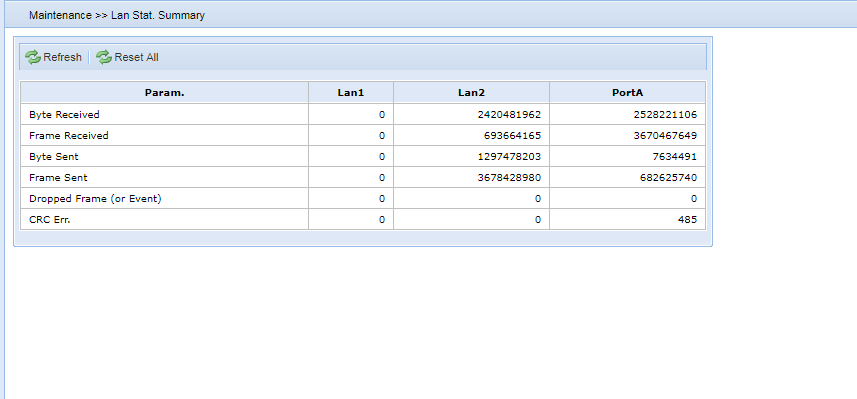Image resolution: width=857 pixels, height=399 pixels.
Task: Click the Dropped Frame (or Event) row label
Action: click(x=95, y=198)
